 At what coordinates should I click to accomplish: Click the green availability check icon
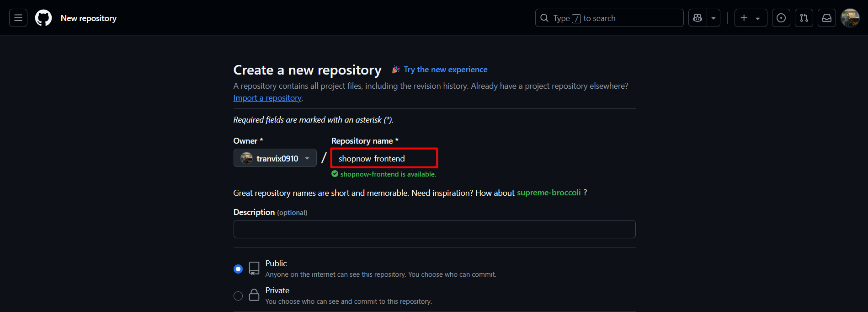[335, 174]
